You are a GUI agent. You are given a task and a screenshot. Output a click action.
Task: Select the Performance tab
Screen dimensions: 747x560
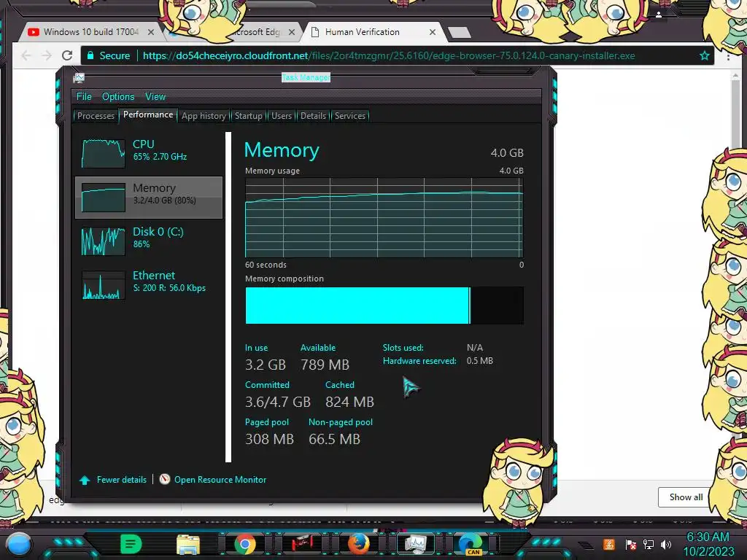(148, 114)
